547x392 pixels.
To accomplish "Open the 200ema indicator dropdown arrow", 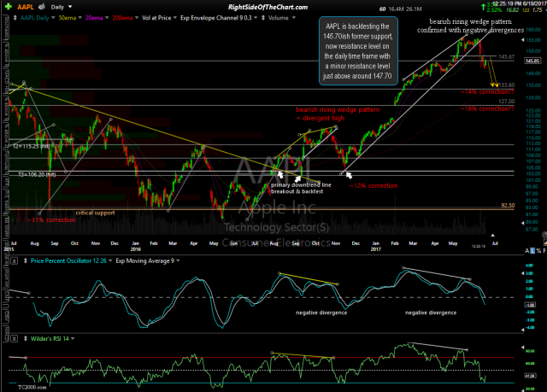I will pos(137,18).
